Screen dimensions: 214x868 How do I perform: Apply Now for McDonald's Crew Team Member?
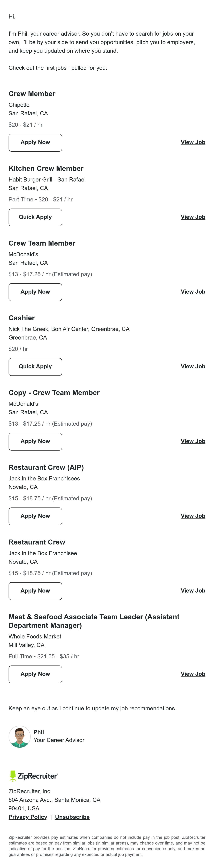35,292
